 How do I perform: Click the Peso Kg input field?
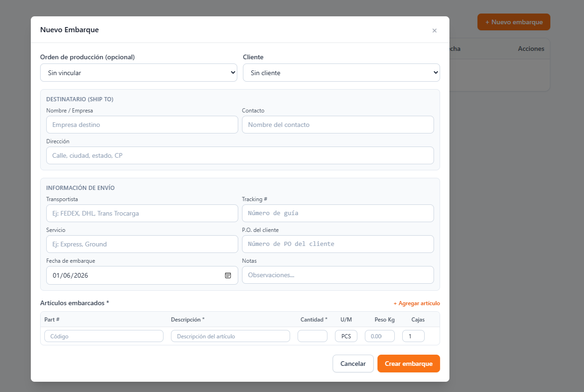(x=380, y=336)
